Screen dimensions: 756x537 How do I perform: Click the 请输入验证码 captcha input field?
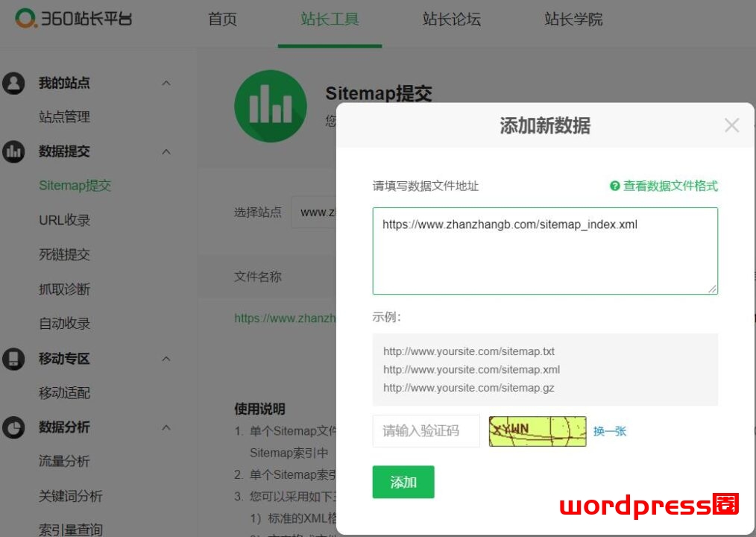tap(426, 431)
